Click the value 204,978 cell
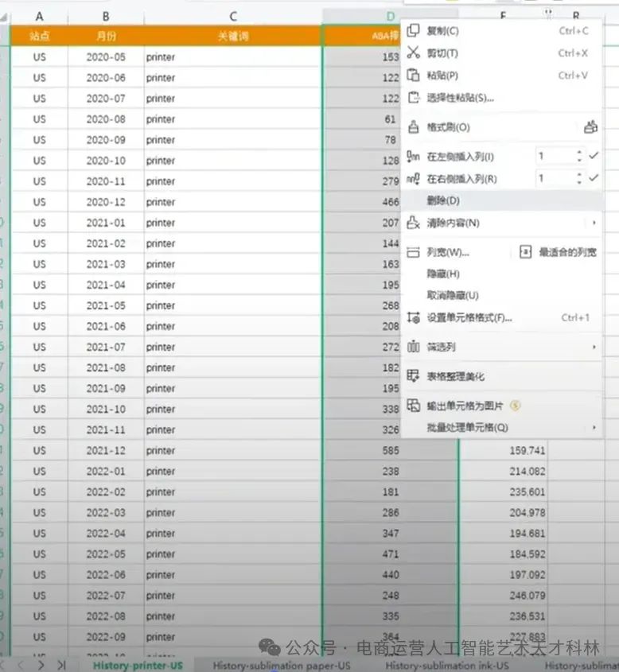Screen dimensions: 619x672 [x=504, y=512]
